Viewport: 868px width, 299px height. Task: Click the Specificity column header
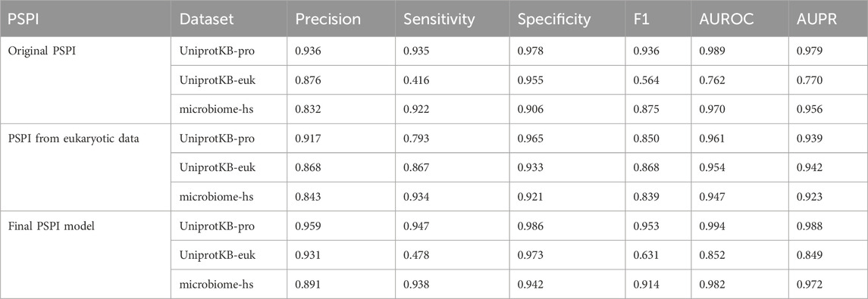553,20
